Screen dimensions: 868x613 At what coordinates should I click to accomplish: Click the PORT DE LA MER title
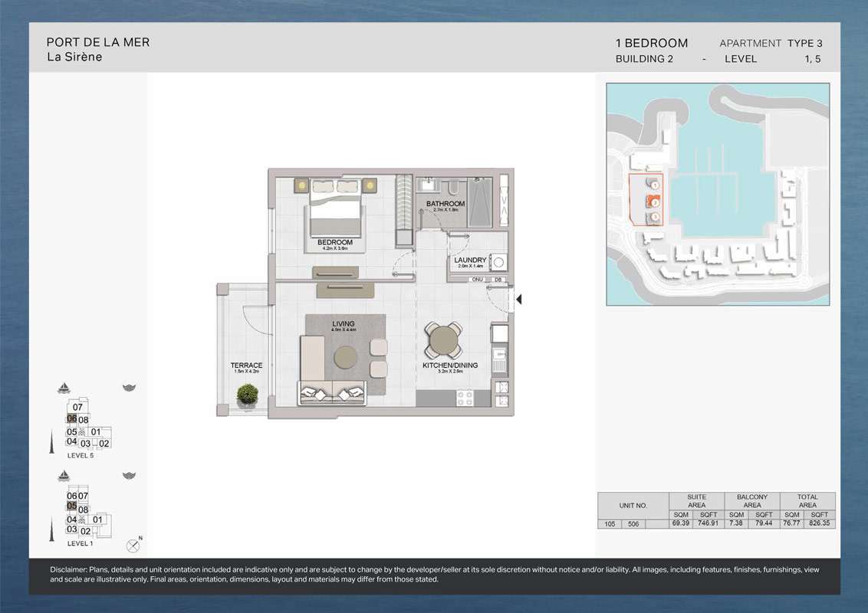[98, 43]
